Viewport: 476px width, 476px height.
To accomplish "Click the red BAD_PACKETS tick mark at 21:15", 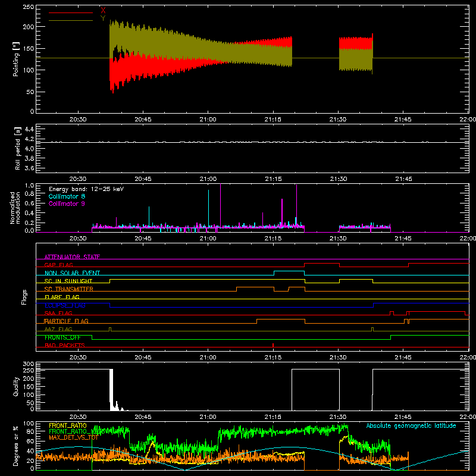I will [273, 345].
